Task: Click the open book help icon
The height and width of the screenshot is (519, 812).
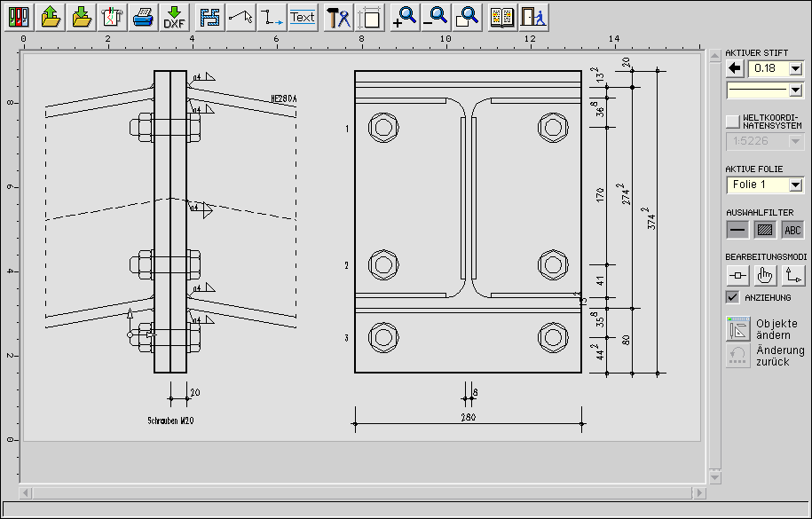Action: click(x=501, y=17)
